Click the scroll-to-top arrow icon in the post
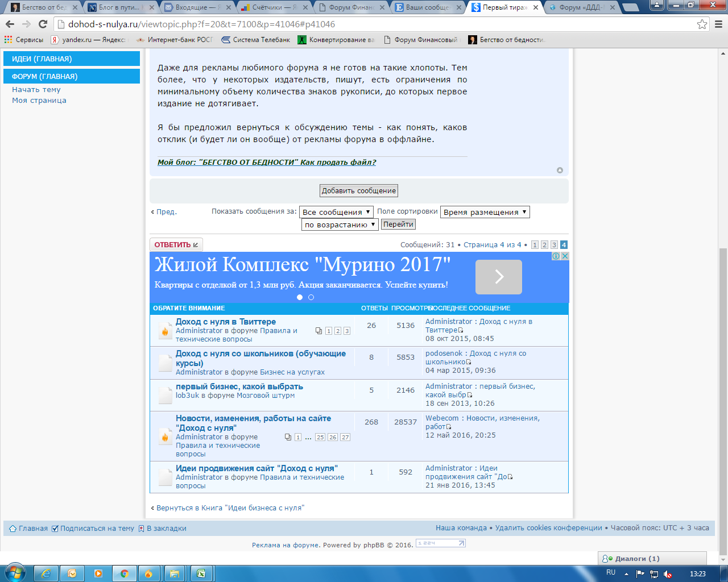The height and width of the screenshot is (582, 728). click(560, 171)
